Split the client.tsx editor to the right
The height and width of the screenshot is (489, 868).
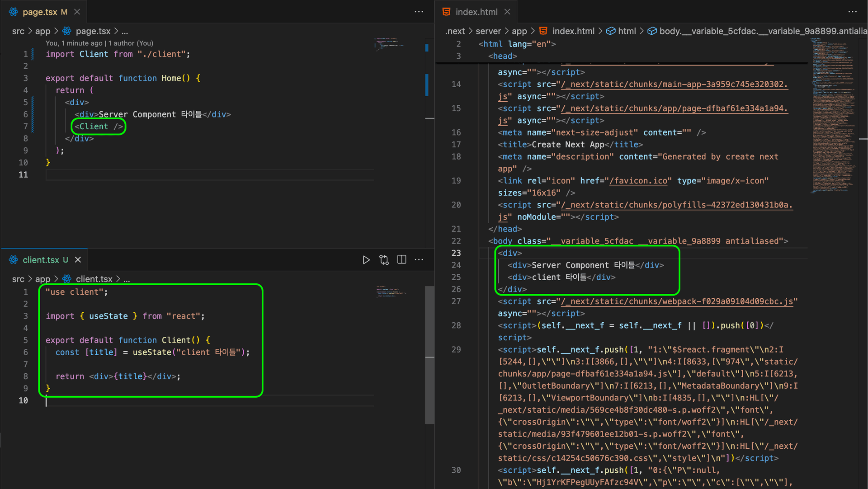click(401, 260)
